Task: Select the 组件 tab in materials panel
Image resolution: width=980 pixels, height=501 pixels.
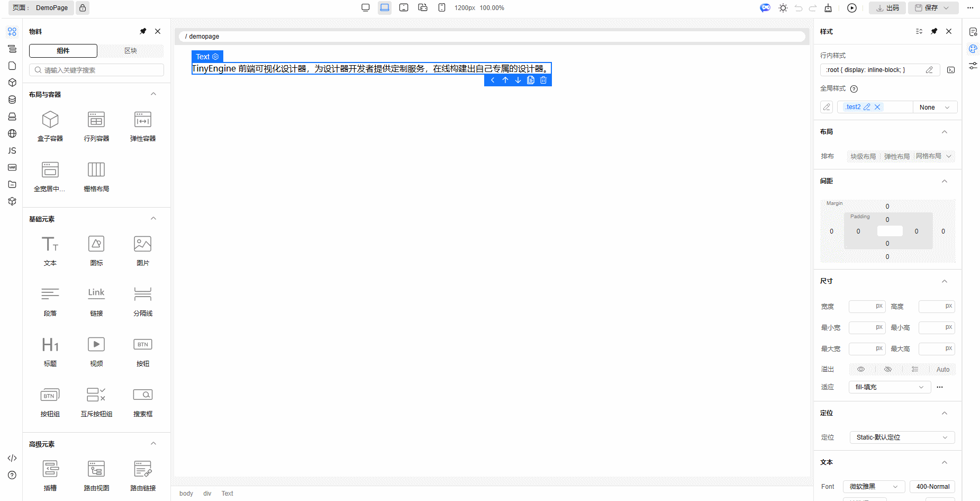Action: coord(63,51)
